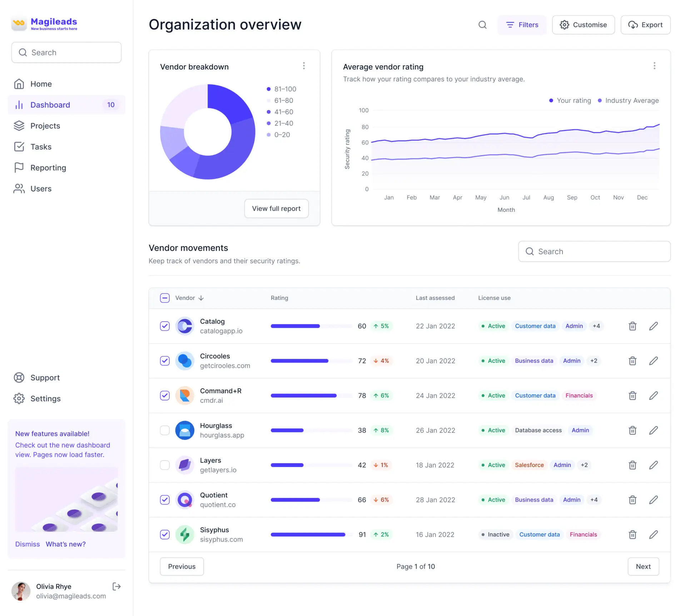This screenshot has height=616, width=686.
Task: Edit the Quotient vendor row
Action: 653,500
